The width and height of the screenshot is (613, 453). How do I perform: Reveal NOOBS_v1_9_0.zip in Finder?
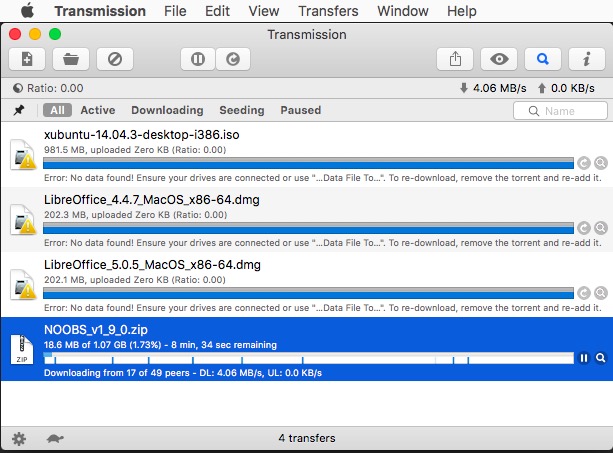pyautogui.click(x=601, y=358)
